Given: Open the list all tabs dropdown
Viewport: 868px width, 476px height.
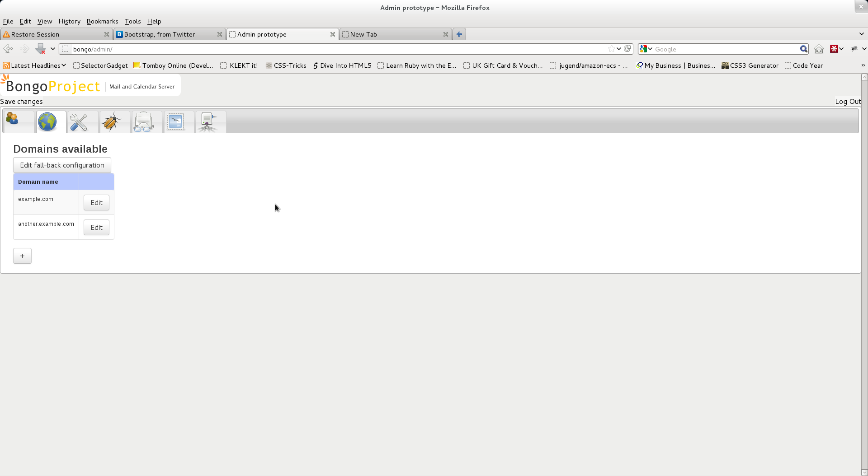Looking at the screenshot, I should coord(862,34).
